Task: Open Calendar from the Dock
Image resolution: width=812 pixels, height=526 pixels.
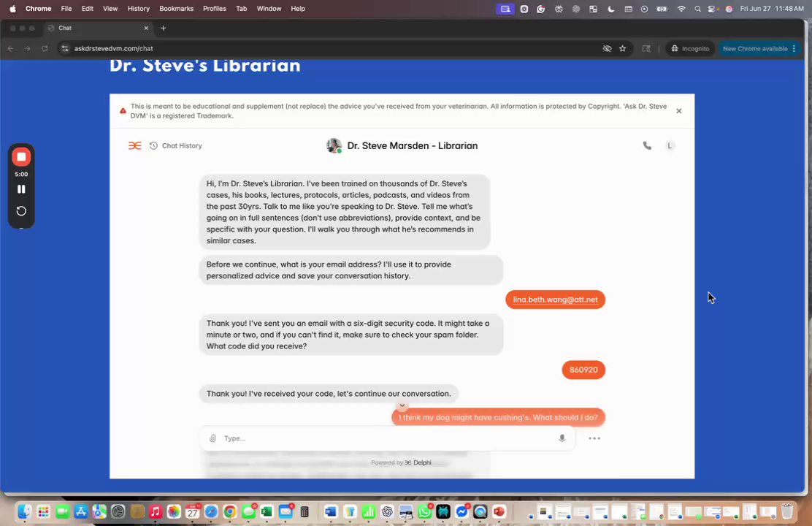Action: [193, 512]
